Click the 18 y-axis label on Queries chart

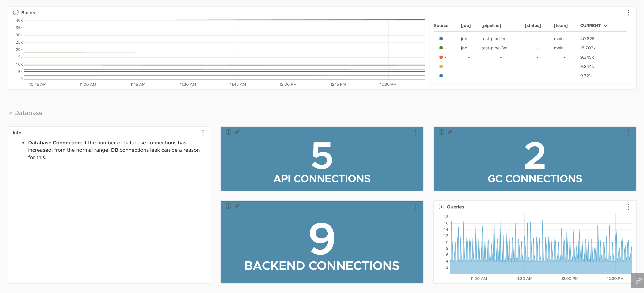(x=446, y=217)
